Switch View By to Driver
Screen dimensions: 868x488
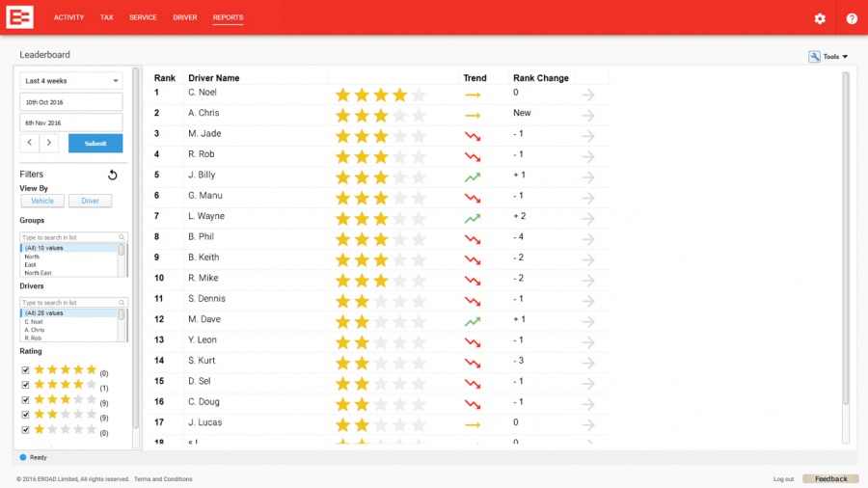point(91,201)
